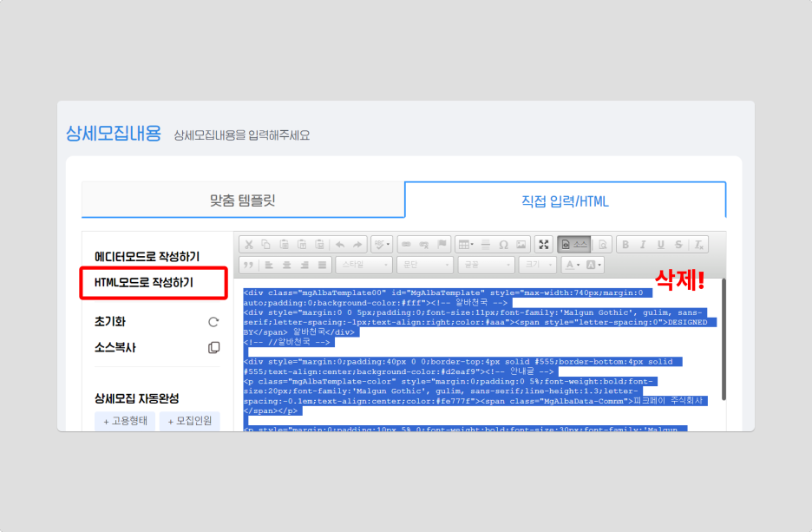Toggle underline formatting
Screen dimensions: 812x532
[x=661, y=245]
